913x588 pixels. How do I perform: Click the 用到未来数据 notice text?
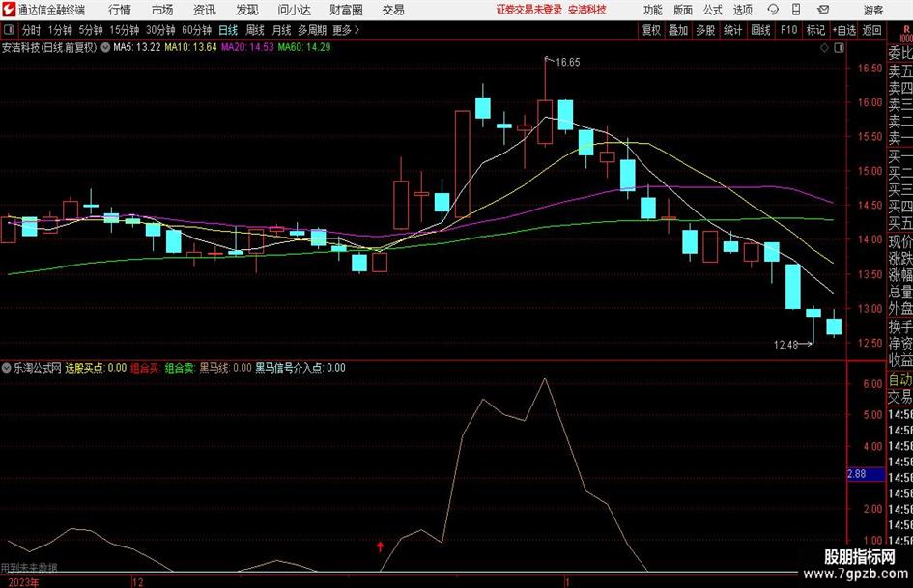coord(29,568)
